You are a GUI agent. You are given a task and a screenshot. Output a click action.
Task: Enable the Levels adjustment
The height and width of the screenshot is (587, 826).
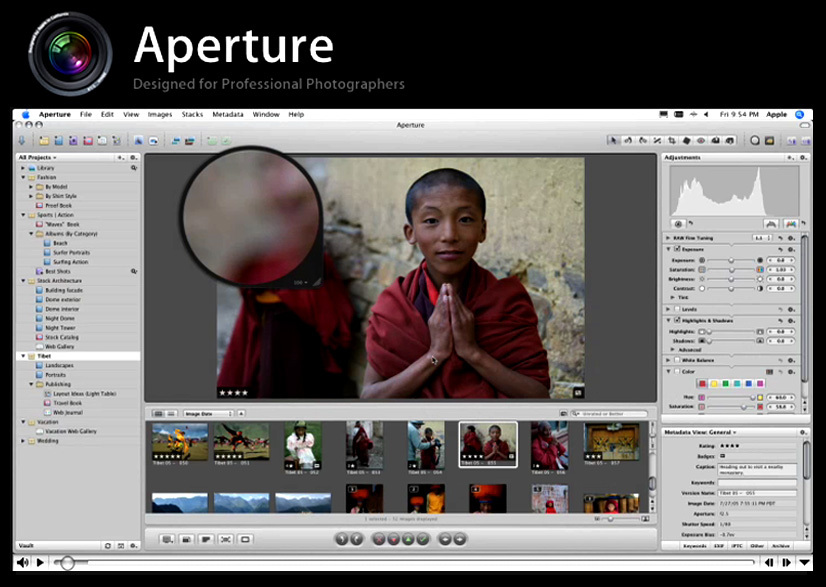[x=677, y=309]
